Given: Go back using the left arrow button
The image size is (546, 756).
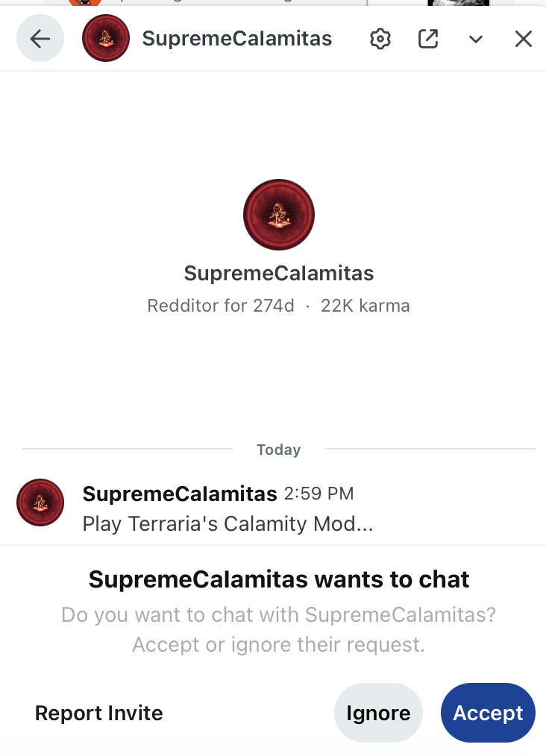Looking at the screenshot, I should [x=40, y=39].
